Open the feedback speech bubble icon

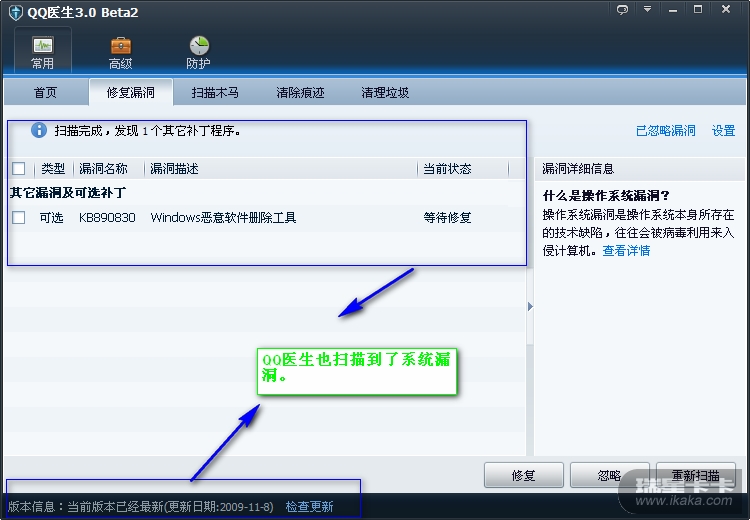tap(622, 10)
